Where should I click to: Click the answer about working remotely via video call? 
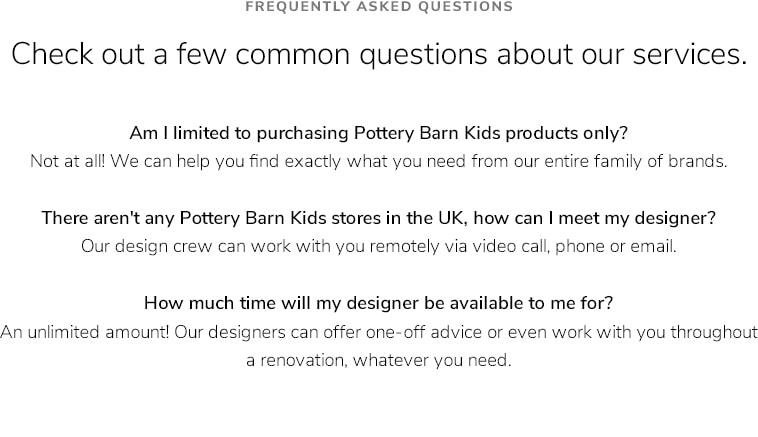379,247
